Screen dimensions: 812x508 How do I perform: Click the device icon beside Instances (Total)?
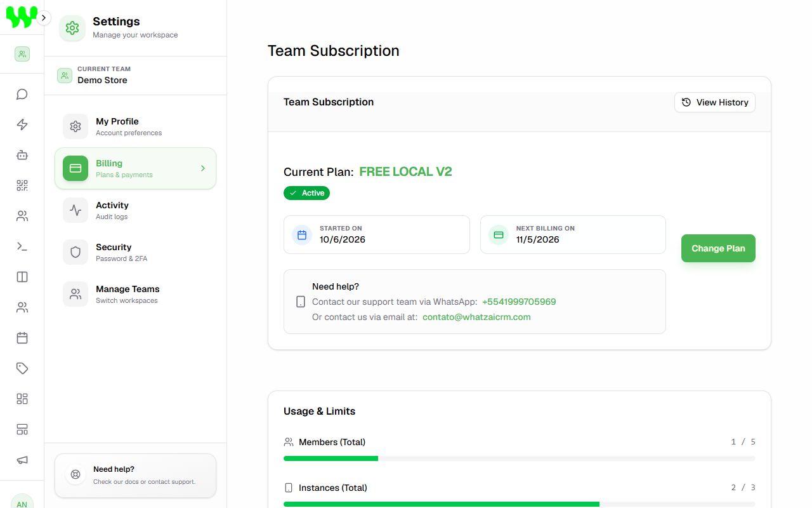point(289,488)
